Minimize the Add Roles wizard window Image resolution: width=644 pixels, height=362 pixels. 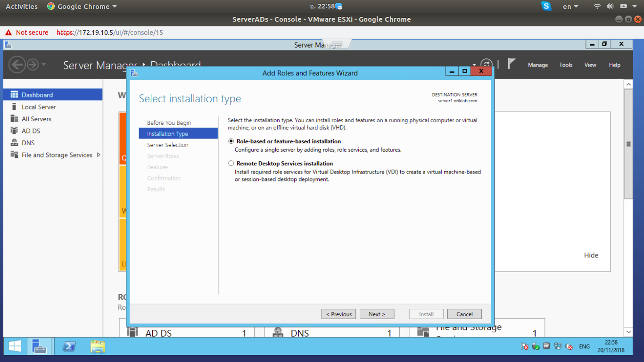pyautogui.click(x=452, y=71)
